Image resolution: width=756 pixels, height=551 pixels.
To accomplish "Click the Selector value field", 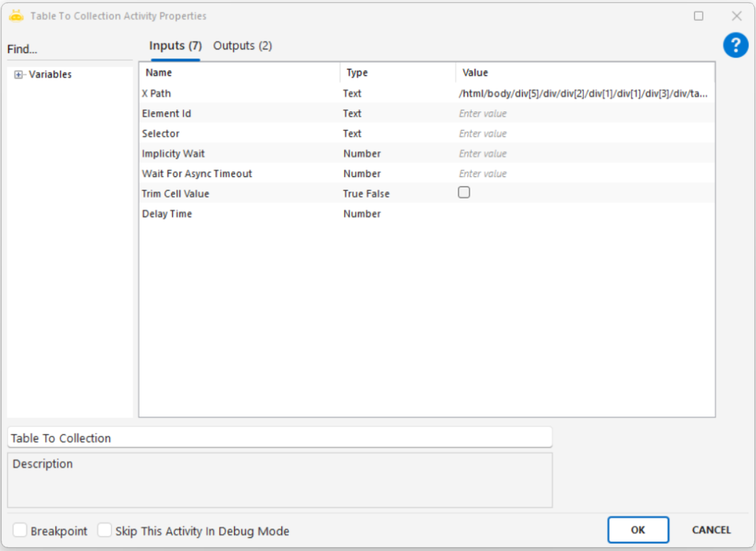I will 583,134.
